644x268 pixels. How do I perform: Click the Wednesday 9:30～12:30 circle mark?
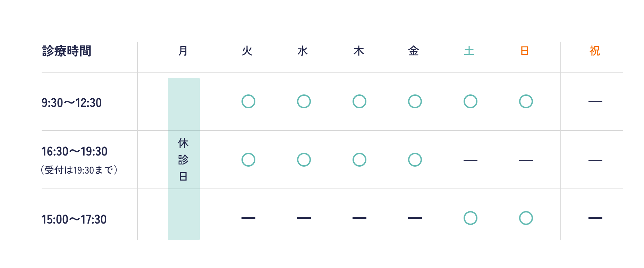[304, 101]
